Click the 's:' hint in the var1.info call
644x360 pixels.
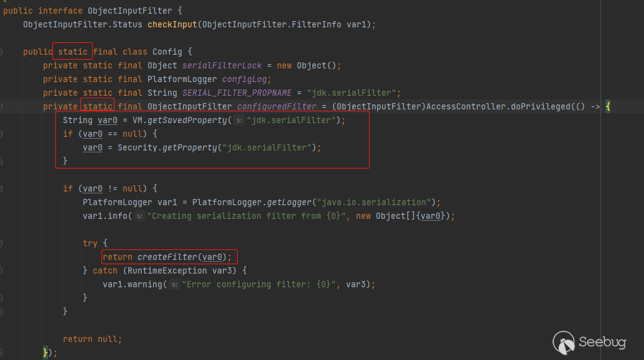(x=139, y=216)
